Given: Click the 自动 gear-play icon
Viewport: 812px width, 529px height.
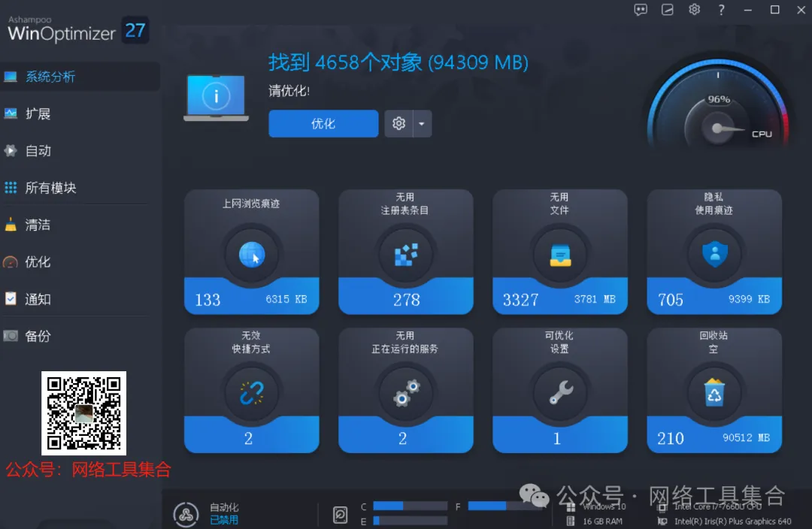Looking at the screenshot, I should pyautogui.click(x=11, y=150).
